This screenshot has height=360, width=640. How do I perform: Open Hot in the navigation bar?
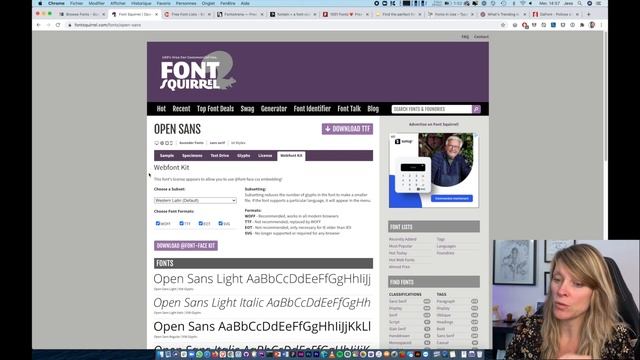[161, 109]
